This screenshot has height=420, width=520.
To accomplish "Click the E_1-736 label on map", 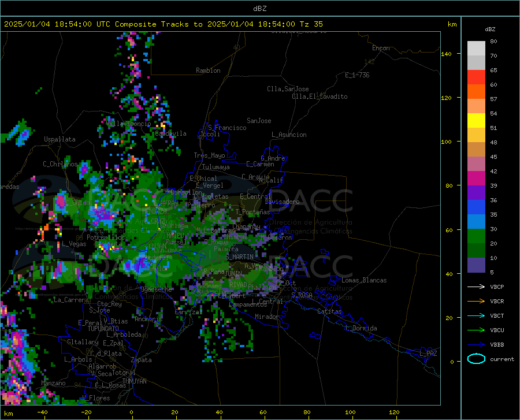I will click(357, 75).
